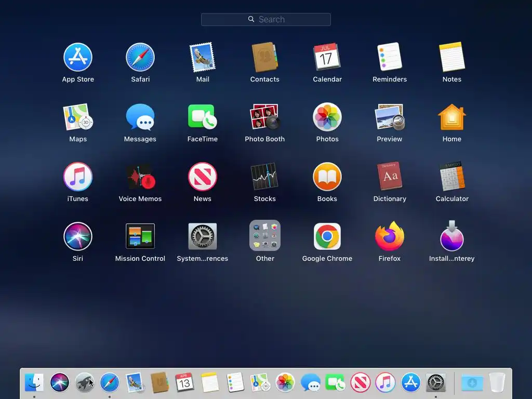The image size is (532, 399).
Task: Launch Safari from Launchpad grid
Action: click(x=140, y=57)
